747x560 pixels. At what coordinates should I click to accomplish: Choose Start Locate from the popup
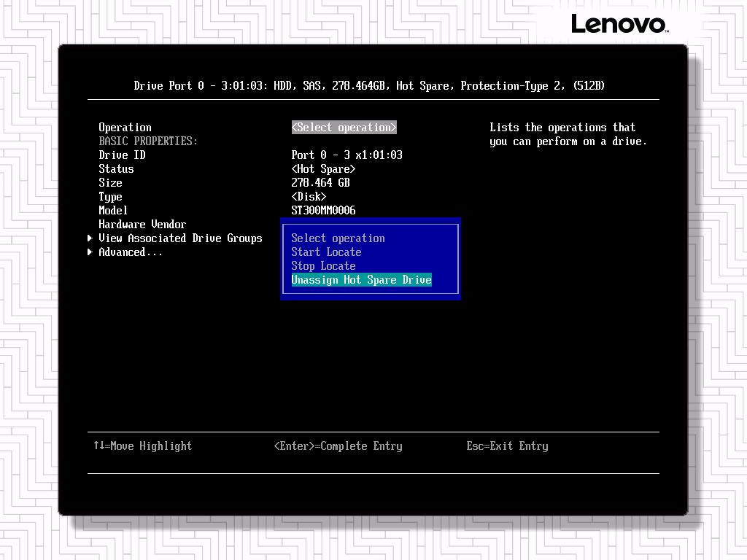coord(326,252)
